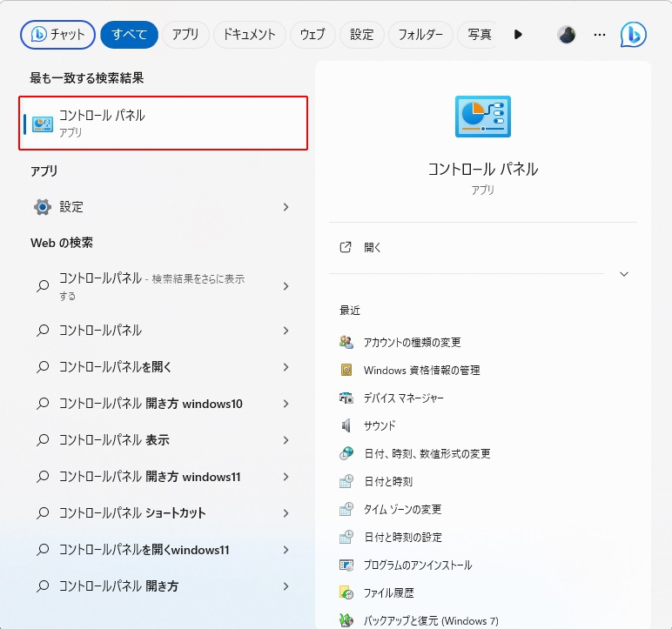
Task: Click the large Control Panel icon in preview
Action: (x=482, y=117)
